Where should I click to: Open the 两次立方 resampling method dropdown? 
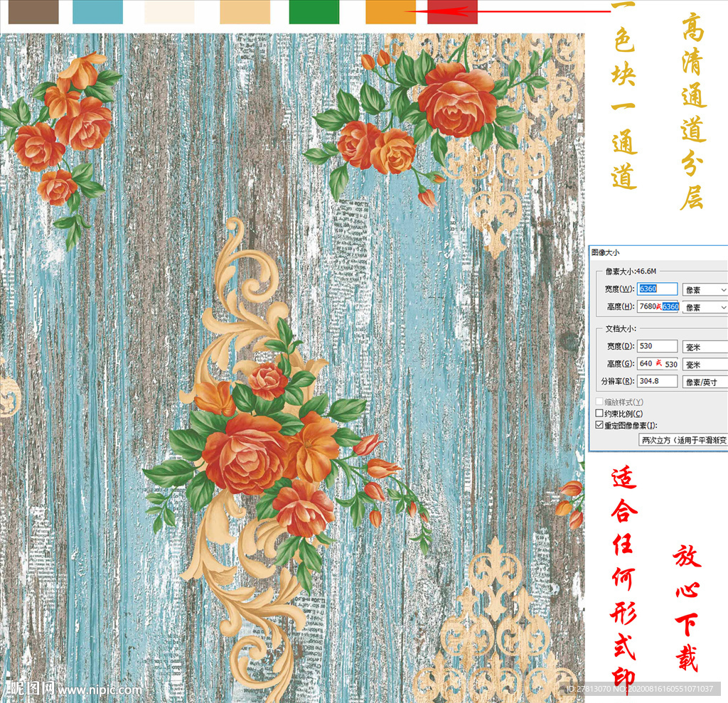click(x=683, y=440)
